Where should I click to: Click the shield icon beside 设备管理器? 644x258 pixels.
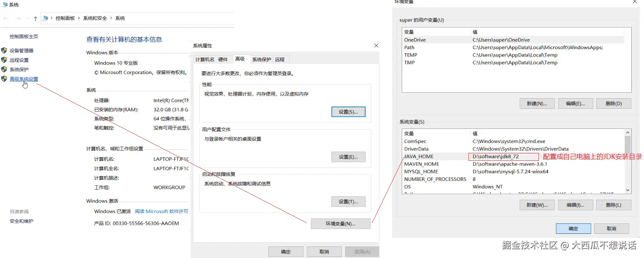[x=4, y=50]
